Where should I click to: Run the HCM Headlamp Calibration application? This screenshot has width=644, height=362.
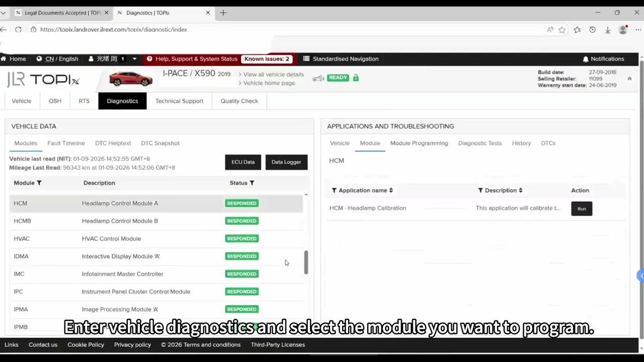[x=582, y=209]
